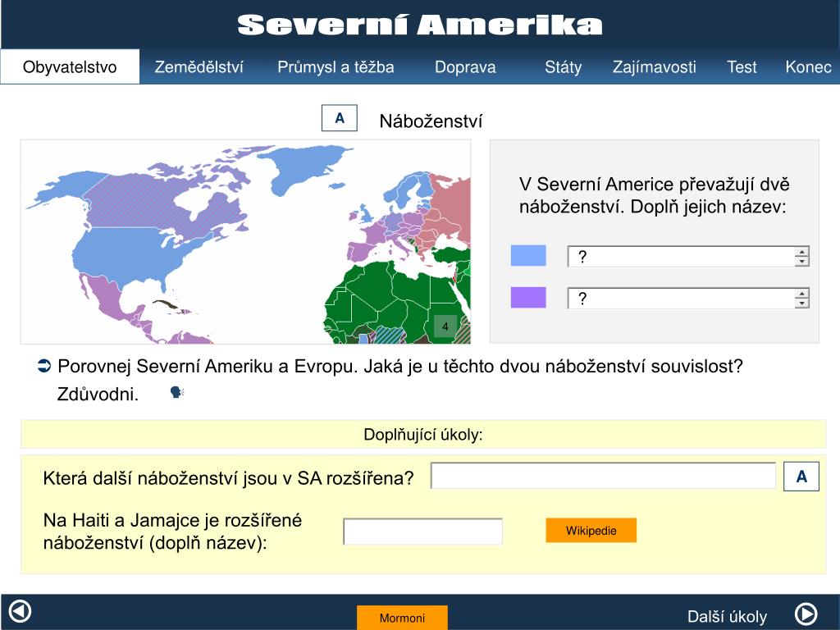This screenshot has height=630, width=840.
Task: Click up arrow on purple religion field
Action: (801, 294)
